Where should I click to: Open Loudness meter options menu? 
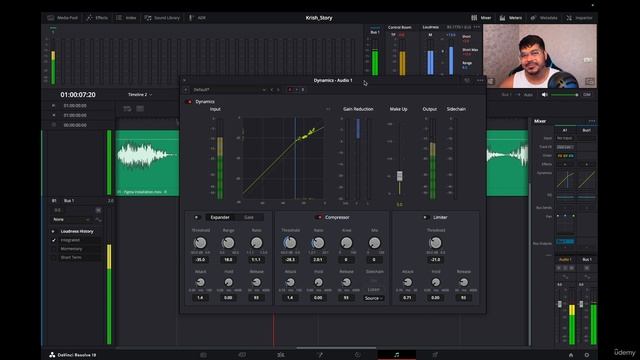[x=477, y=27]
